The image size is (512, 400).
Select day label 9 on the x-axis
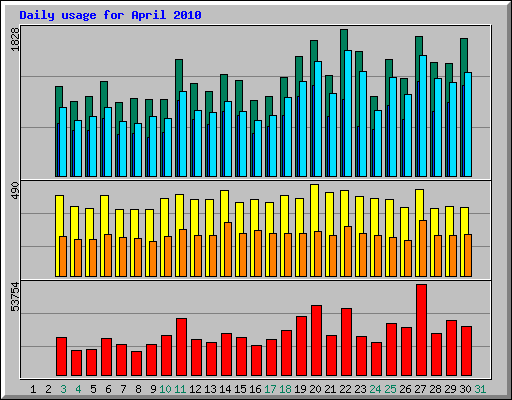(x=153, y=389)
